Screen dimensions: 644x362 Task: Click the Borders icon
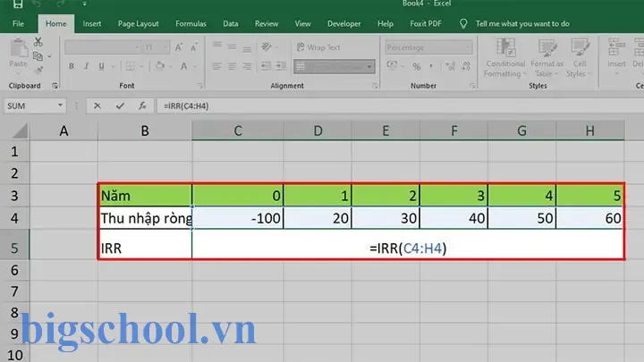point(131,66)
